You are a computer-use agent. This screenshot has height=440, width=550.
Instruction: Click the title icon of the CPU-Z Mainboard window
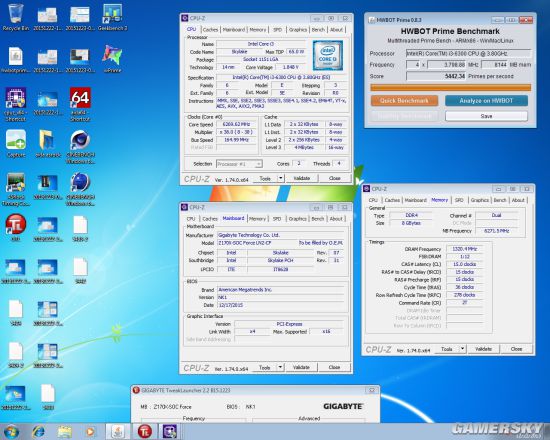point(185,207)
